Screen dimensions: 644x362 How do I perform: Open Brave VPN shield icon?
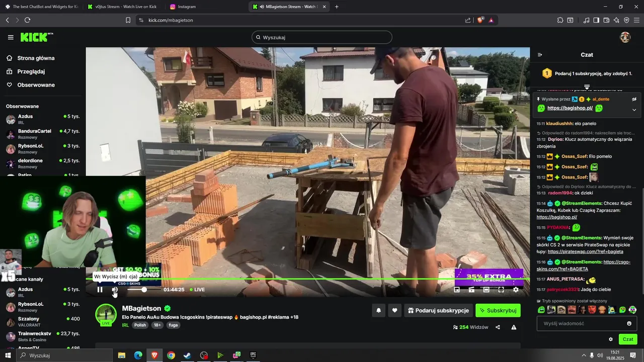(x=626, y=20)
